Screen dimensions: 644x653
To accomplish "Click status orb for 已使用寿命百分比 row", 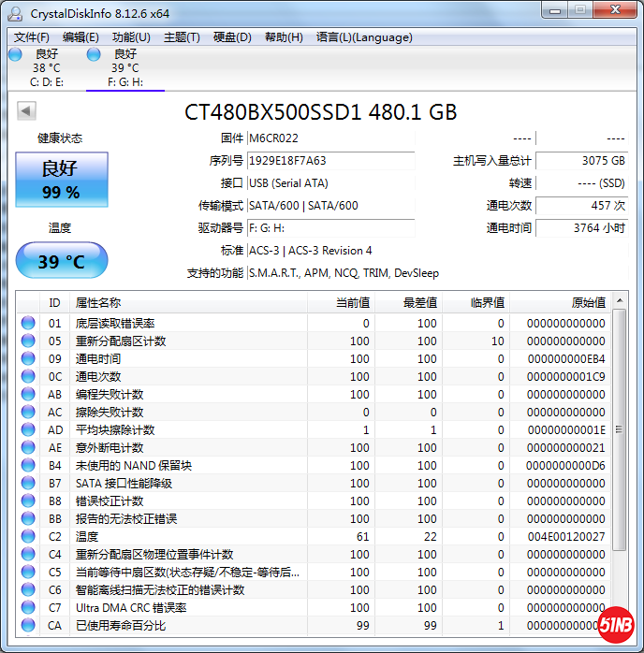I will pos(29,626).
